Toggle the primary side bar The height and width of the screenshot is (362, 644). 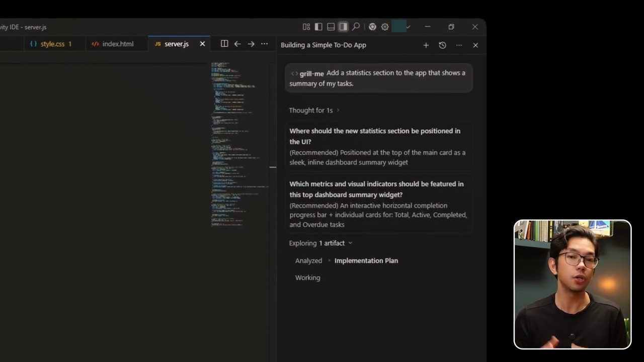(318, 27)
